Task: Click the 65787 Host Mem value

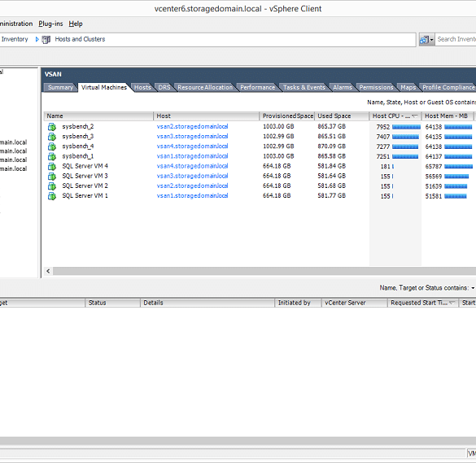Action: click(x=434, y=166)
